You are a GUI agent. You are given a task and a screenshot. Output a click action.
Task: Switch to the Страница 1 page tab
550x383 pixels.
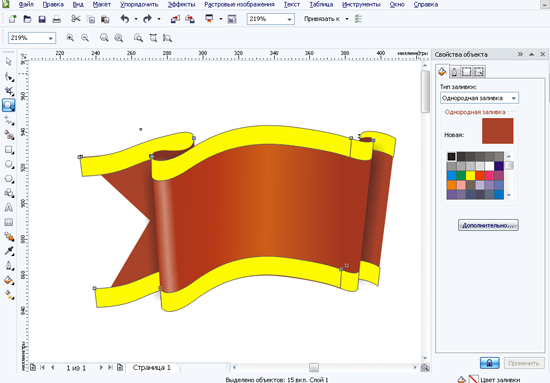click(x=152, y=367)
